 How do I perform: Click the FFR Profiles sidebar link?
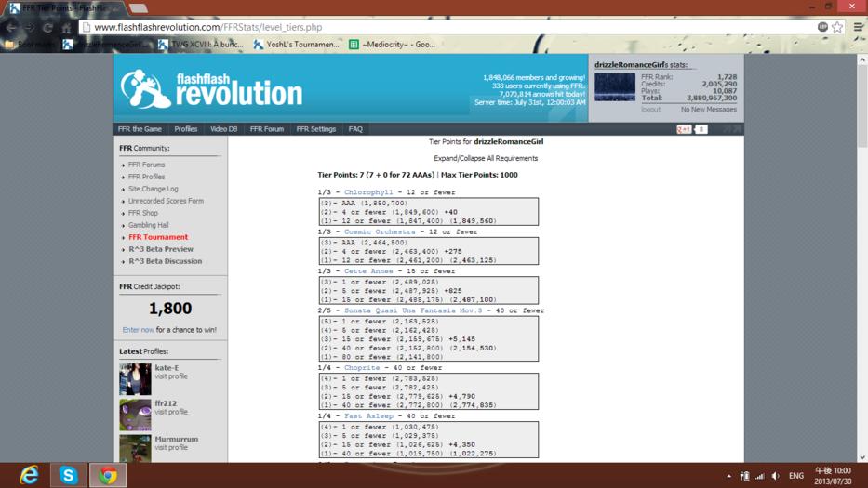[146, 177]
